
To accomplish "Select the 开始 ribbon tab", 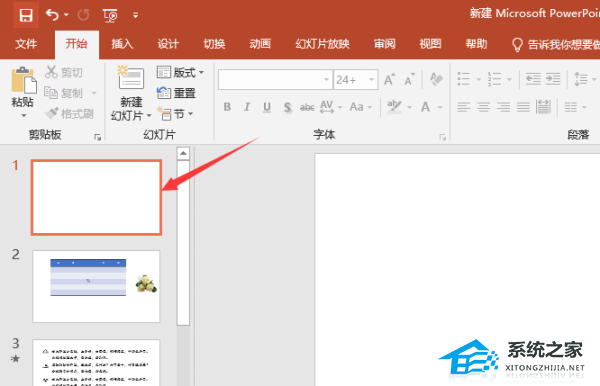I will pyautogui.click(x=76, y=44).
